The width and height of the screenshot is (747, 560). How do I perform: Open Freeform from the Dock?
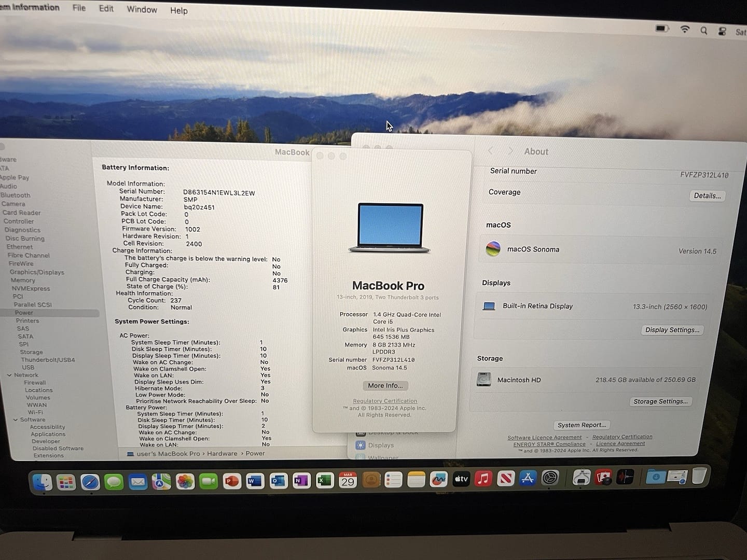tap(439, 480)
